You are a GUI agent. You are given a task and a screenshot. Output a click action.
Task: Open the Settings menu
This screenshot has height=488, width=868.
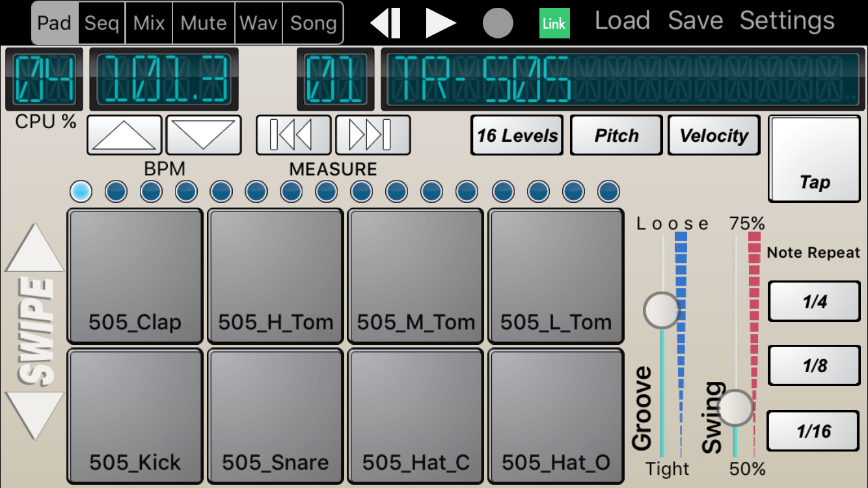787,21
